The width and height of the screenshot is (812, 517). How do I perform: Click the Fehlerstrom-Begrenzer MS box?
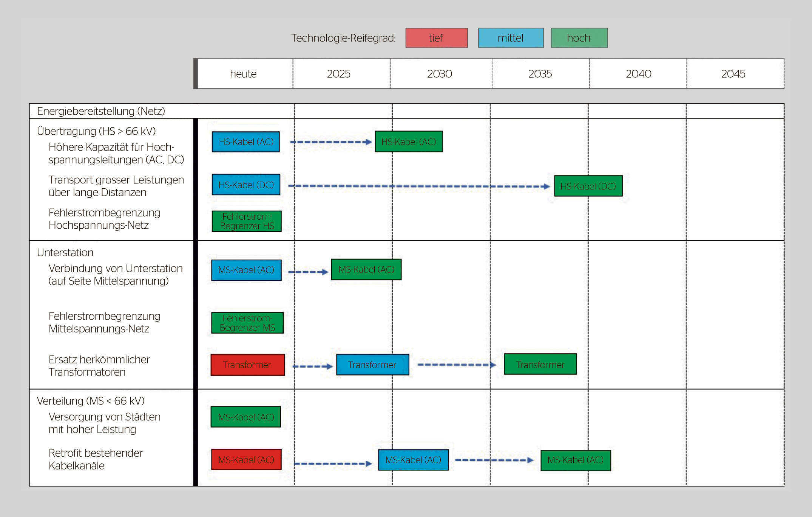[x=247, y=323]
